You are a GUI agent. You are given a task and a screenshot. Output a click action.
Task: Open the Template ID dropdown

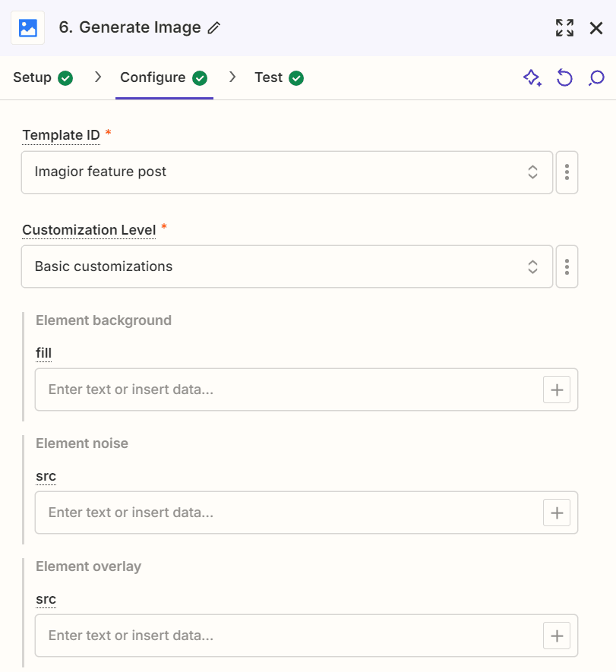(x=532, y=172)
